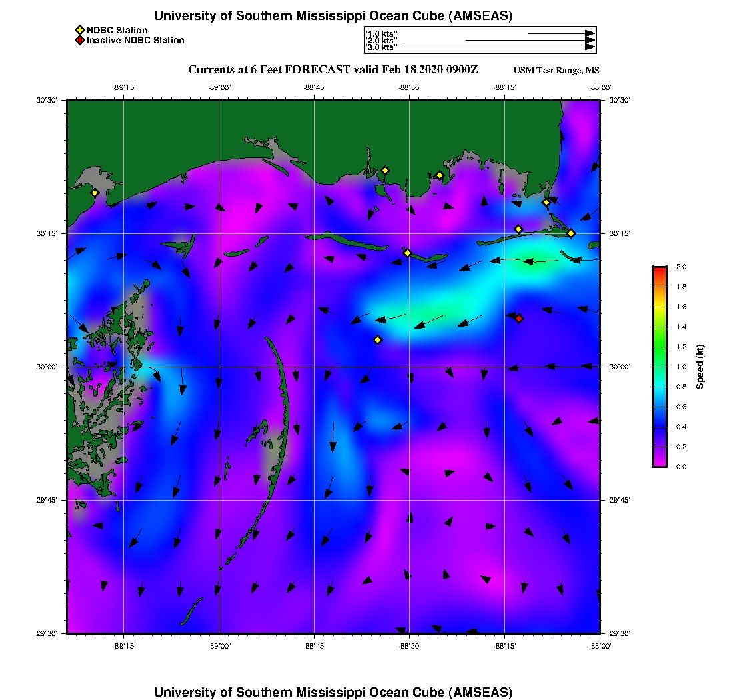Click the red Inactive NDBC Station legend diamond

[79, 41]
